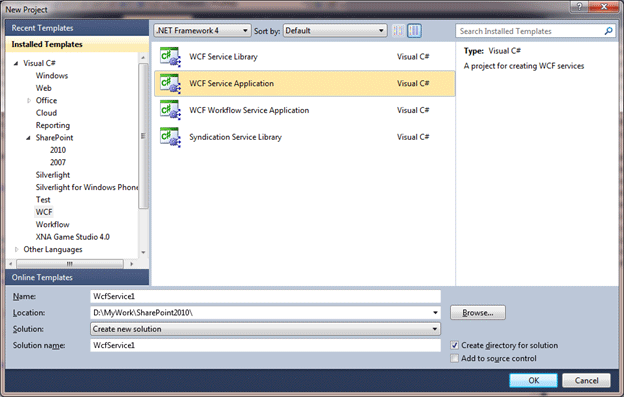Click the search magnifier icon
624x397 pixels.
click(608, 31)
